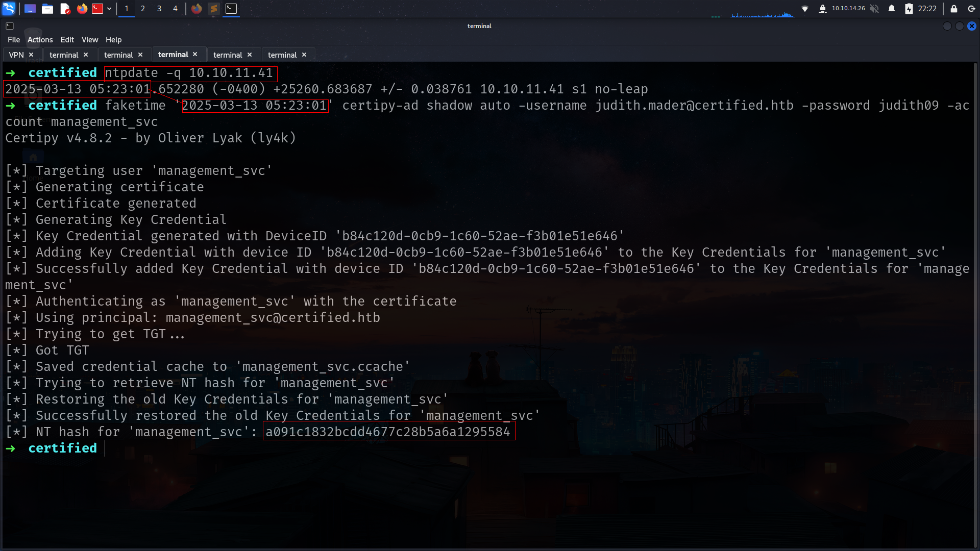
Task: Open the Actions menu
Action: coord(40,40)
